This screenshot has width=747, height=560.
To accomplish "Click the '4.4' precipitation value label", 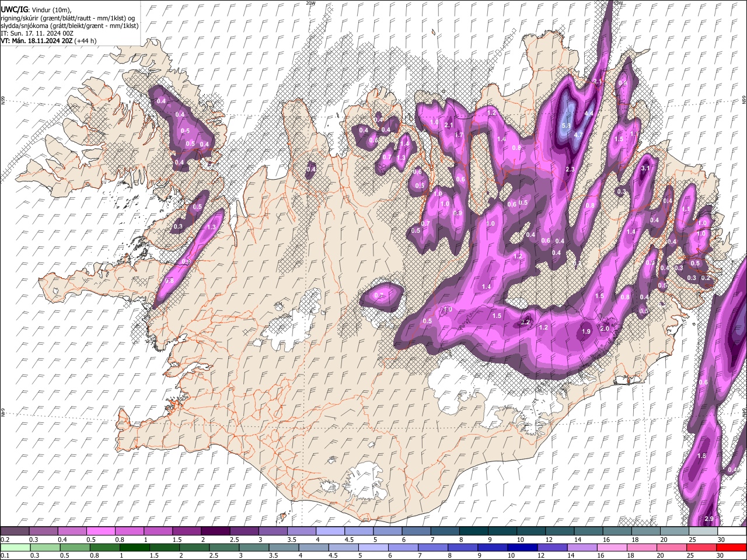I will pyautogui.click(x=589, y=113).
